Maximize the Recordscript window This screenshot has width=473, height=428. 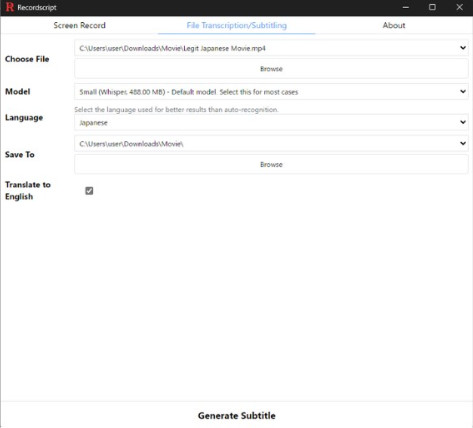pos(432,7)
